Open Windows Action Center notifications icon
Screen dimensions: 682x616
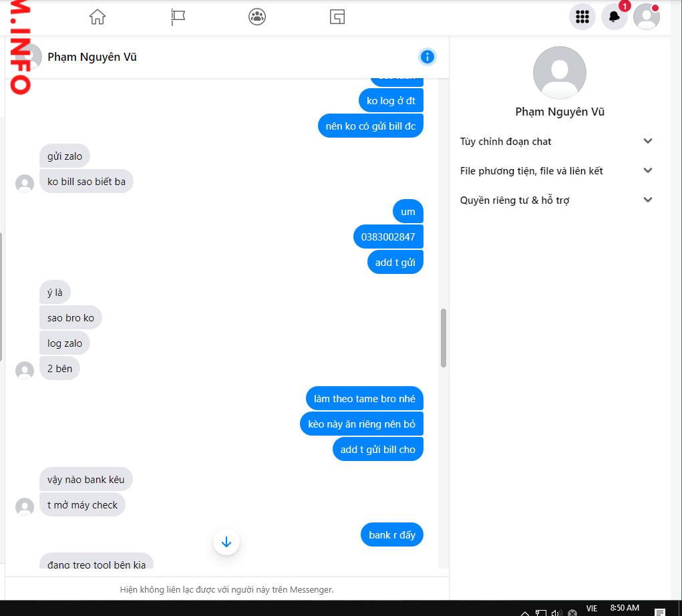coord(659,611)
